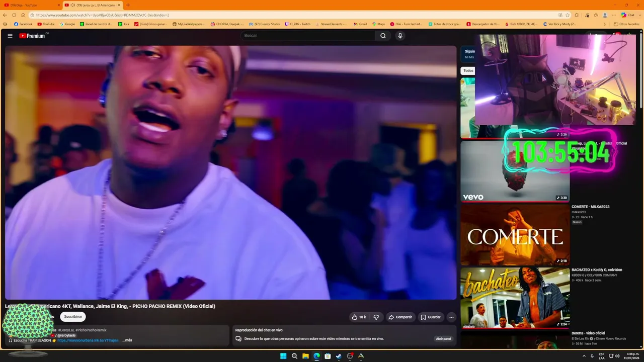Open the Maps bookmark

pos(378,24)
